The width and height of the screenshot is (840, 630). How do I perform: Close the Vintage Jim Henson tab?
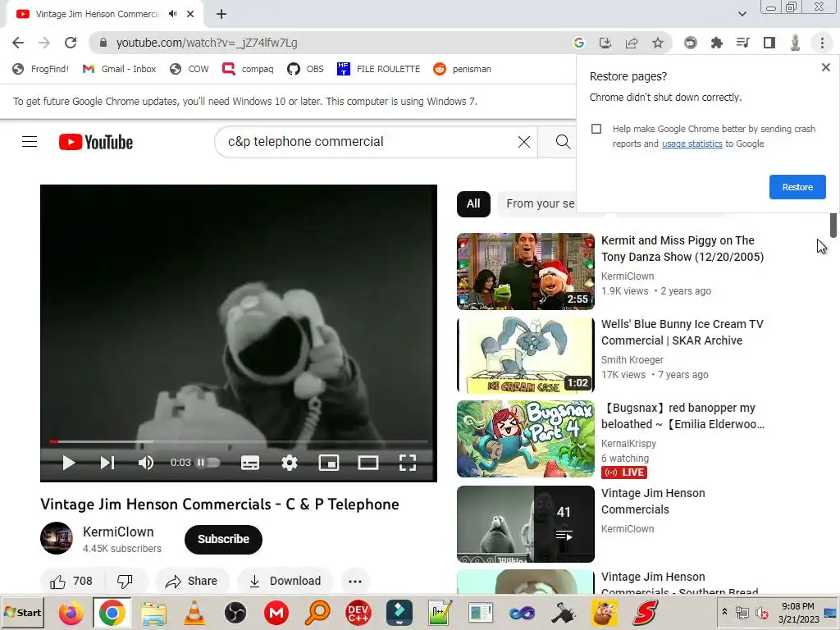point(190,14)
